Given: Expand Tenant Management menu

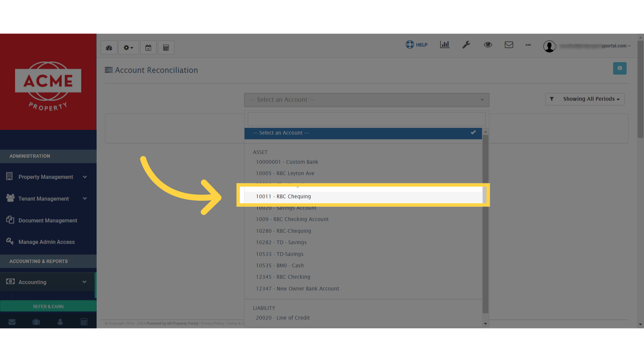Looking at the screenshot, I should coord(48,198).
